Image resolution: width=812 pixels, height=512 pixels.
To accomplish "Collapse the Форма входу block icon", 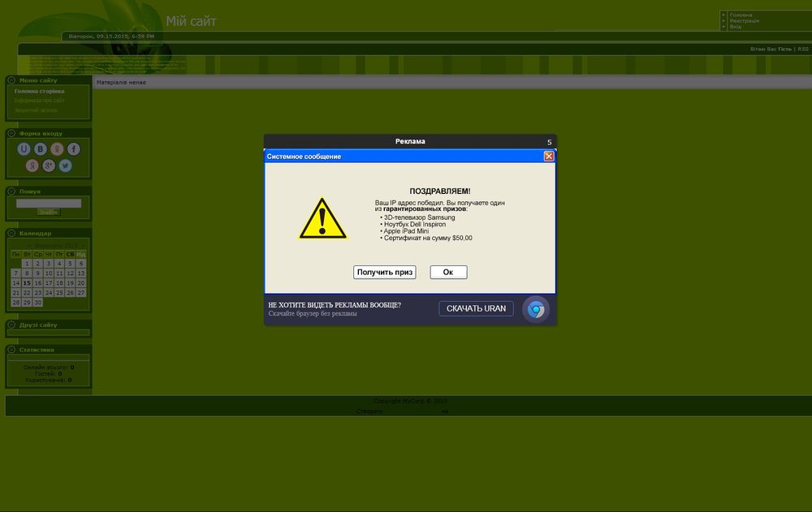I will [x=11, y=133].
